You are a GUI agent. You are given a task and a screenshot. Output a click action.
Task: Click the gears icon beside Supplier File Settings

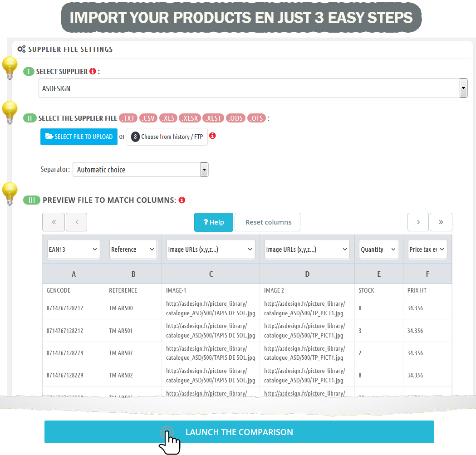click(x=21, y=49)
